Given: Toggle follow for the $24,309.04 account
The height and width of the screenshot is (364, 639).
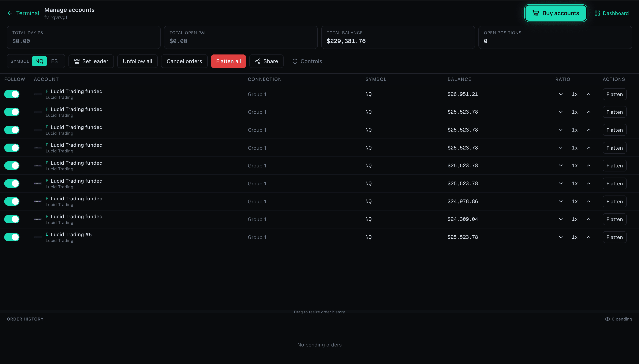Looking at the screenshot, I should [12, 219].
